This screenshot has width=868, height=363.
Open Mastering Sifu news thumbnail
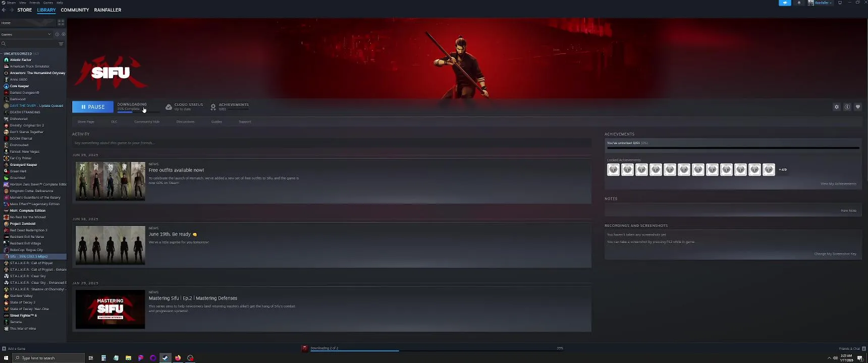click(110, 309)
